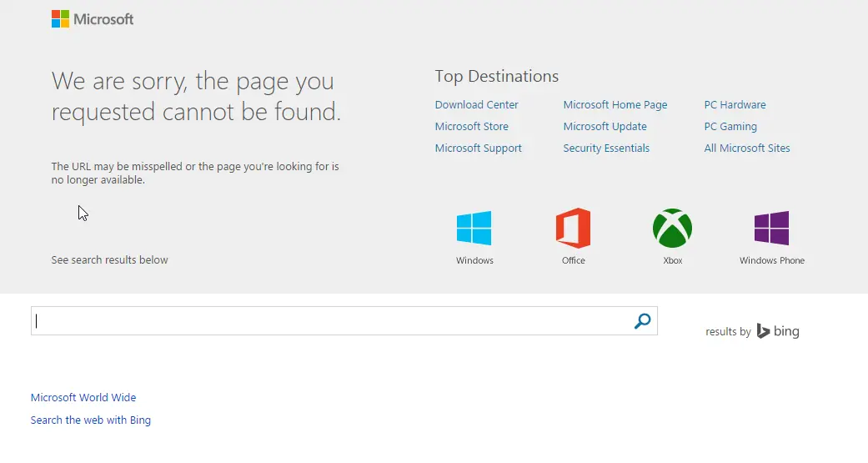Open Security Essentials link

[x=606, y=148]
